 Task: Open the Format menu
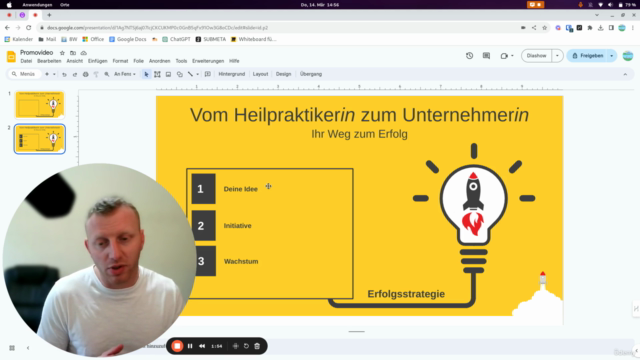tap(120, 61)
